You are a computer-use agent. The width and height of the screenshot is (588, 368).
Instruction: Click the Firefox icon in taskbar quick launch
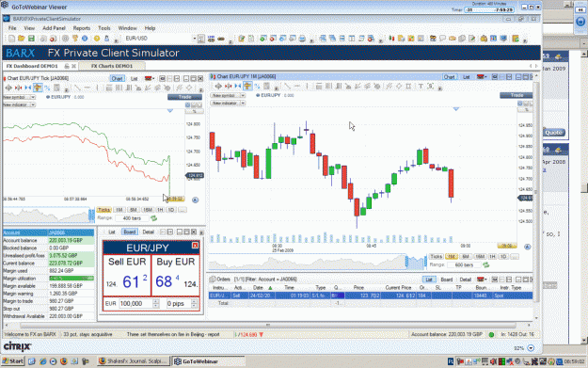pos(63,361)
